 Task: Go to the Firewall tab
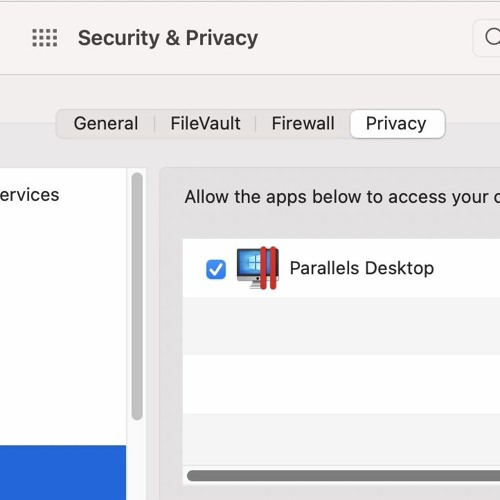click(x=303, y=123)
